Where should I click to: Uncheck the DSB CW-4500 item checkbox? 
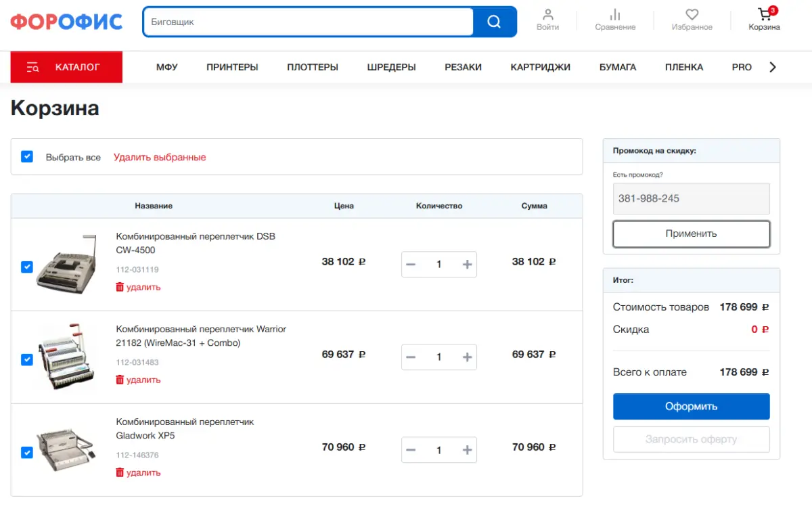pos(27,267)
